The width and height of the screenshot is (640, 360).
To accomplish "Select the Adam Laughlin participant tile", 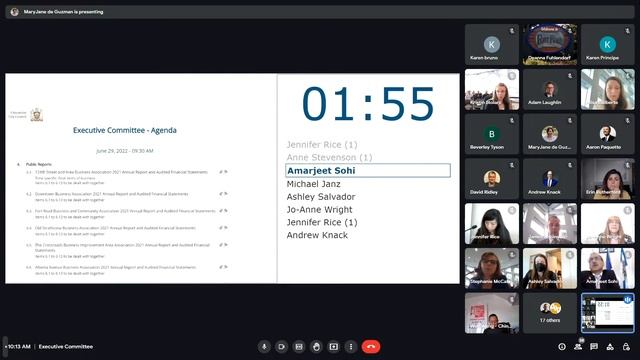I will [550, 89].
